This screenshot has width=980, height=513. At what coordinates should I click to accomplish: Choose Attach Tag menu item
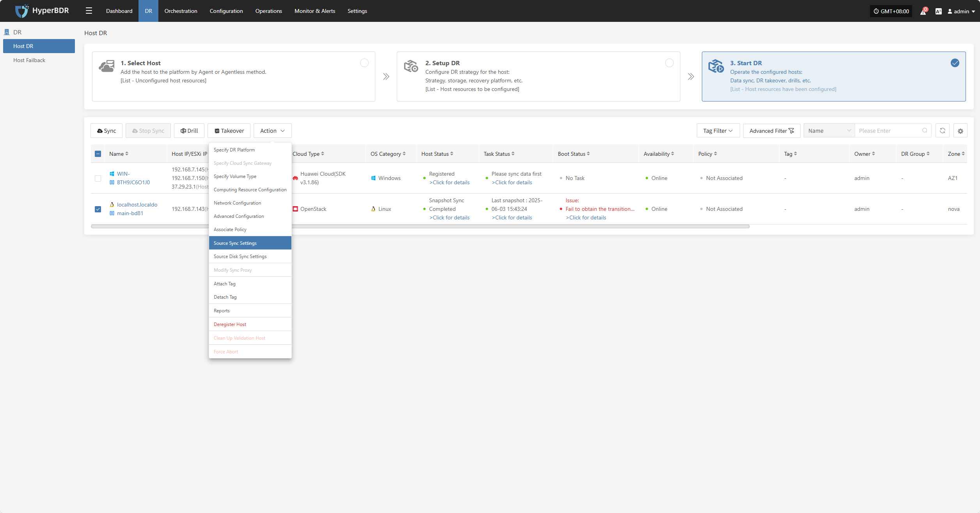[250, 284]
